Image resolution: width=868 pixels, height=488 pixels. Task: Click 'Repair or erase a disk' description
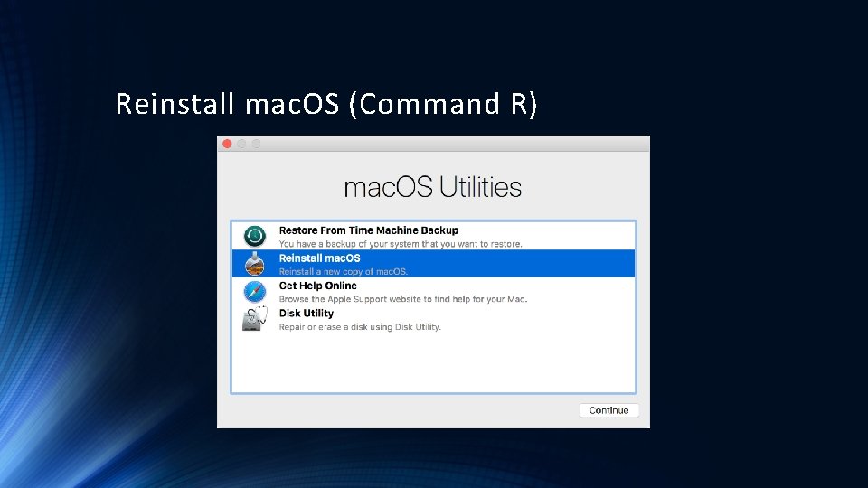(x=360, y=327)
